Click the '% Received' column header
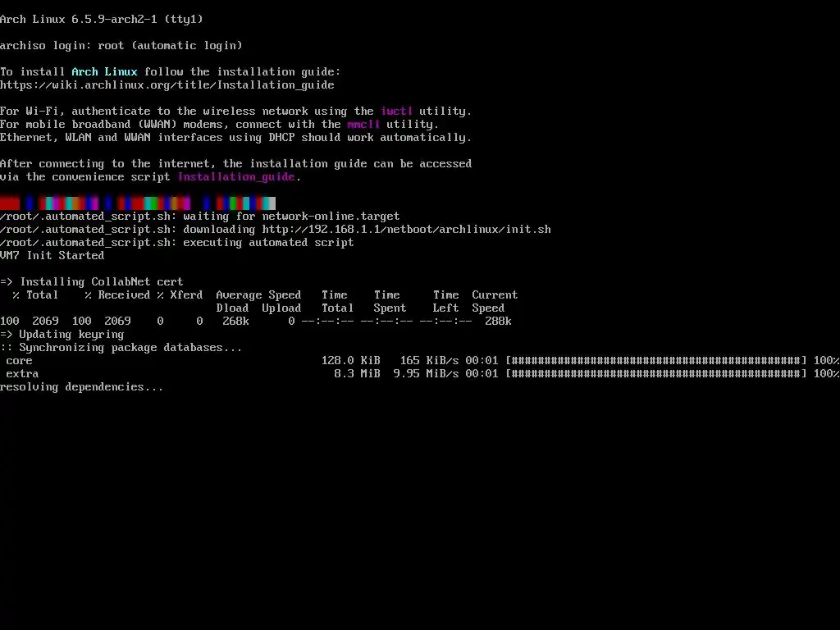The image size is (840, 630). [118, 295]
